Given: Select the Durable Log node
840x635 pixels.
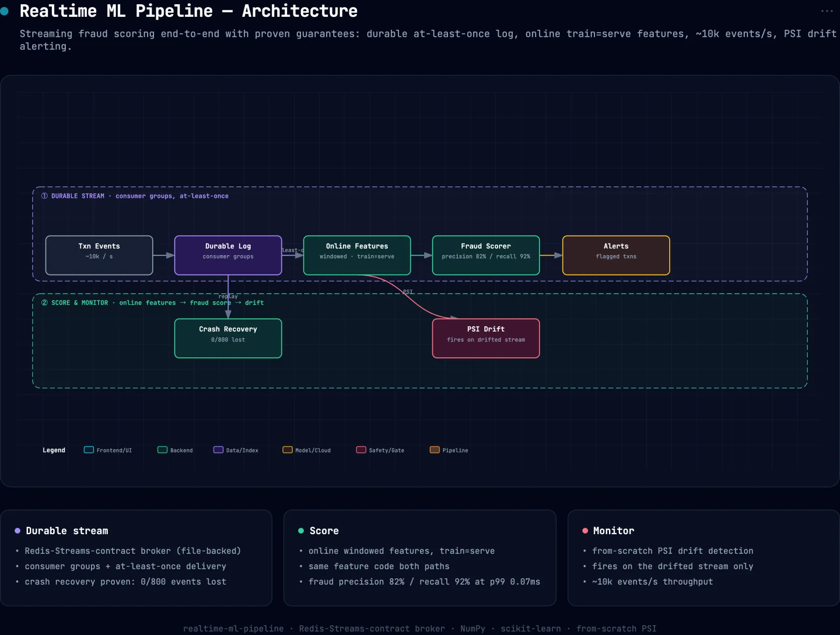Looking at the screenshot, I should [x=228, y=255].
